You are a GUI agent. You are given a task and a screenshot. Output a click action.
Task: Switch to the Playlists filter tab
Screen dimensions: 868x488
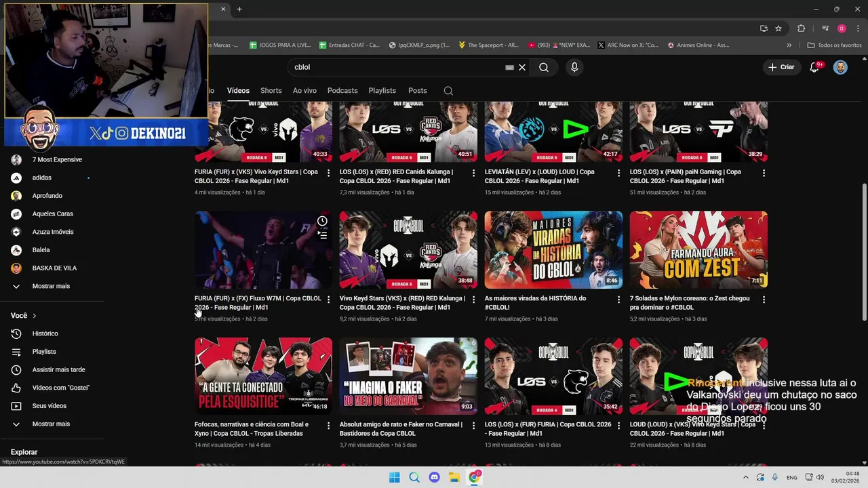[x=382, y=91]
